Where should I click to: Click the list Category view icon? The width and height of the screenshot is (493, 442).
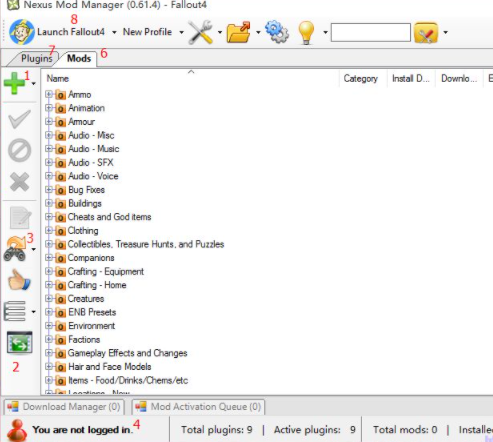tap(15, 311)
